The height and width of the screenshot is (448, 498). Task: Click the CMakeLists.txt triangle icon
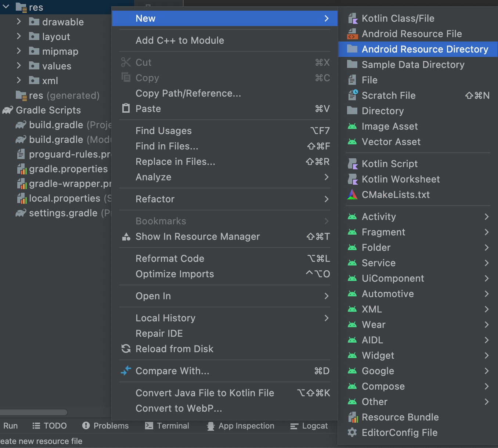(x=353, y=195)
